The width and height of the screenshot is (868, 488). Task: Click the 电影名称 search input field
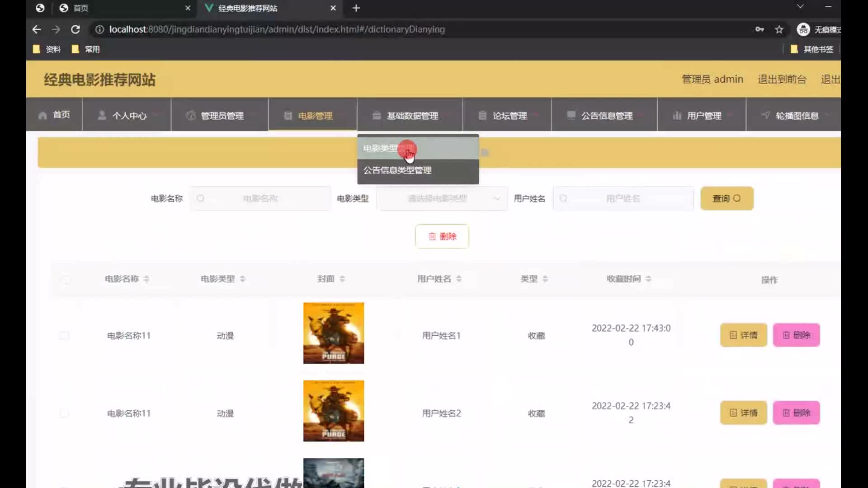pos(260,198)
